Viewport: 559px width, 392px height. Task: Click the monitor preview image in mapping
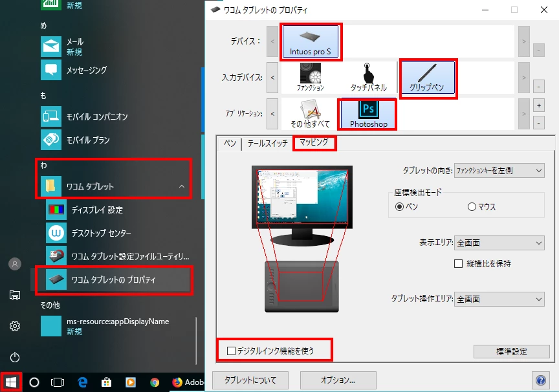pos(302,206)
